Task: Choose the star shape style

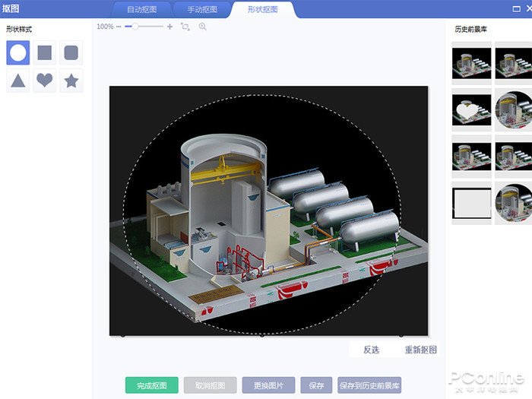Action: click(x=71, y=80)
